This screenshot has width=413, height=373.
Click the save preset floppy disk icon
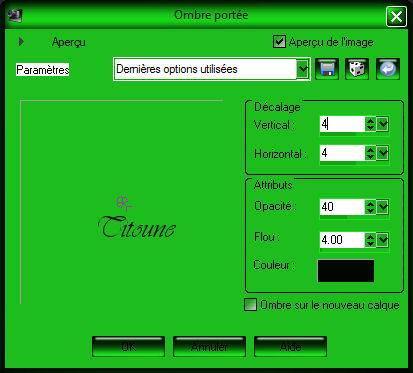pyautogui.click(x=327, y=69)
